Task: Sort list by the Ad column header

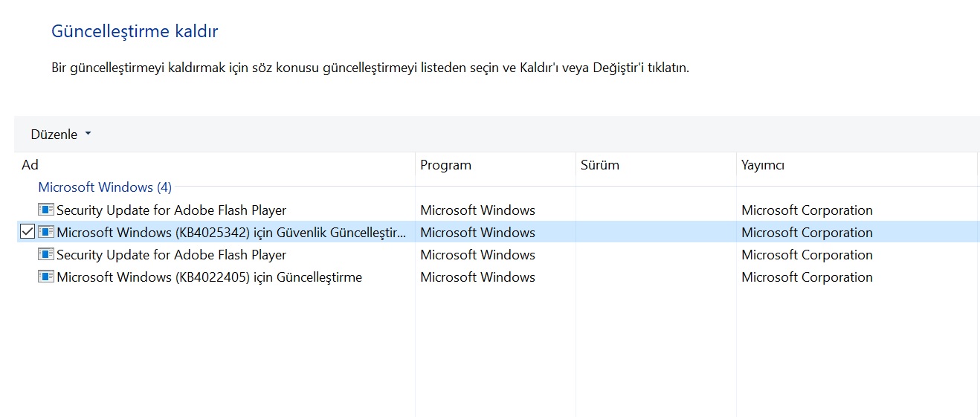Action: 30,165
